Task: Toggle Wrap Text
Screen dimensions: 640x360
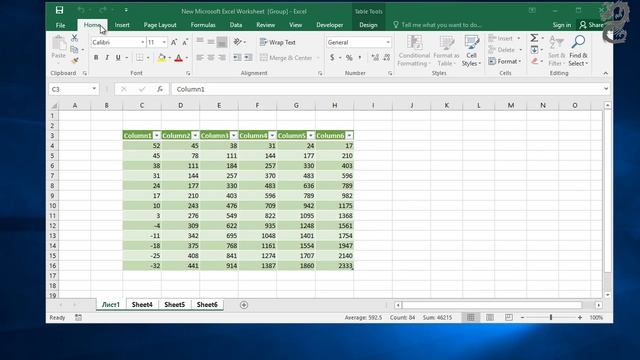Action: [278, 42]
